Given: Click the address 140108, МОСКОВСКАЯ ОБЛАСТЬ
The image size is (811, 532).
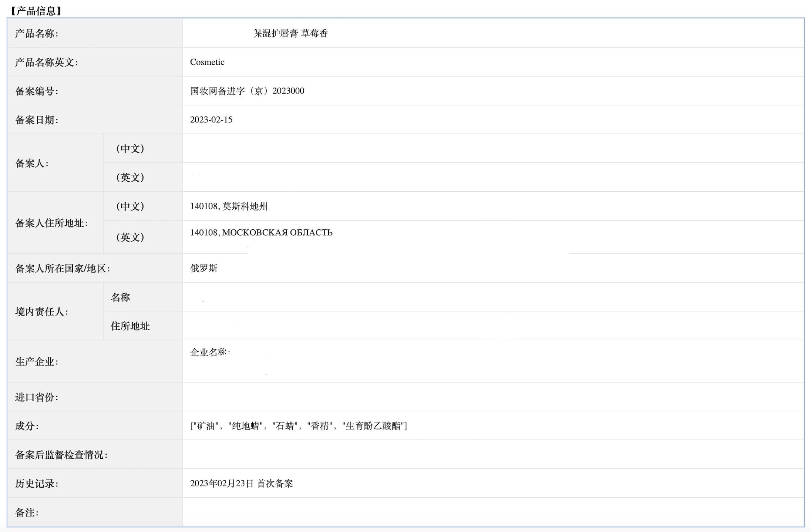Looking at the screenshot, I should point(261,232).
